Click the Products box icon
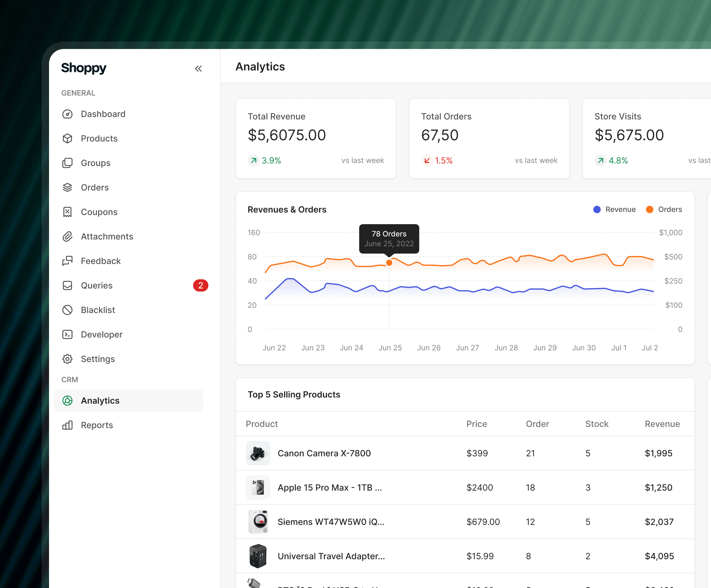 pos(67,138)
